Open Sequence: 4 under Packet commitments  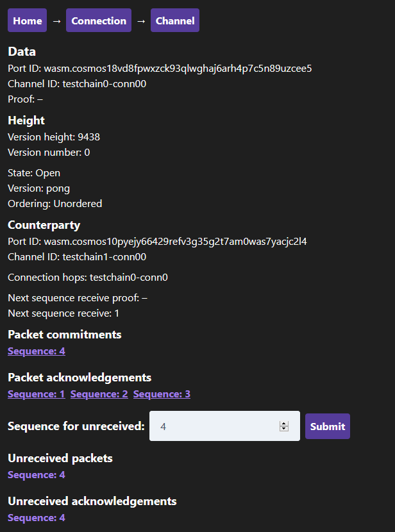tap(37, 351)
